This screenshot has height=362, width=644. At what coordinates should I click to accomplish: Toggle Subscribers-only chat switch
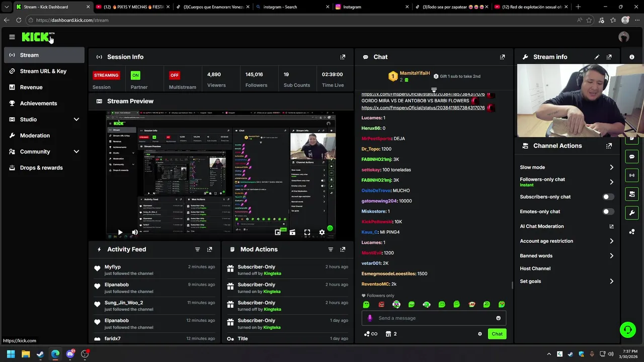[x=608, y=197]
